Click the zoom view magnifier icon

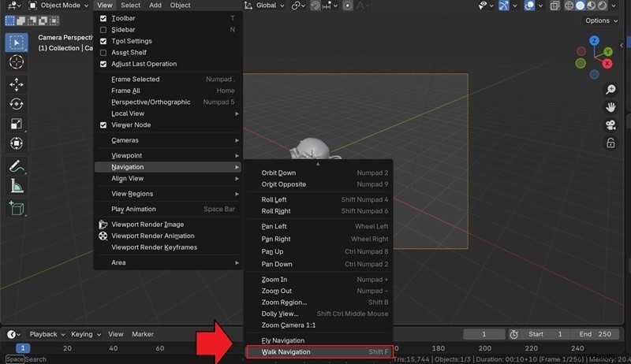click(x=610, y=89)
